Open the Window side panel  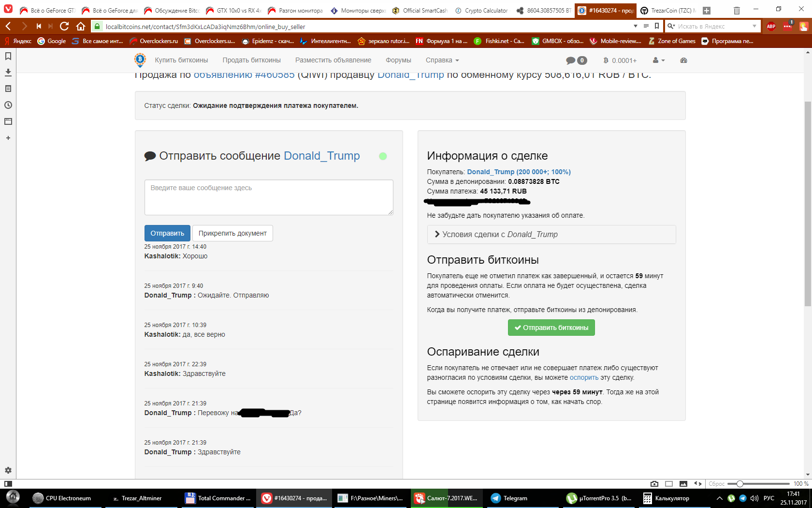pyautogui.click(x=8, y=122)
